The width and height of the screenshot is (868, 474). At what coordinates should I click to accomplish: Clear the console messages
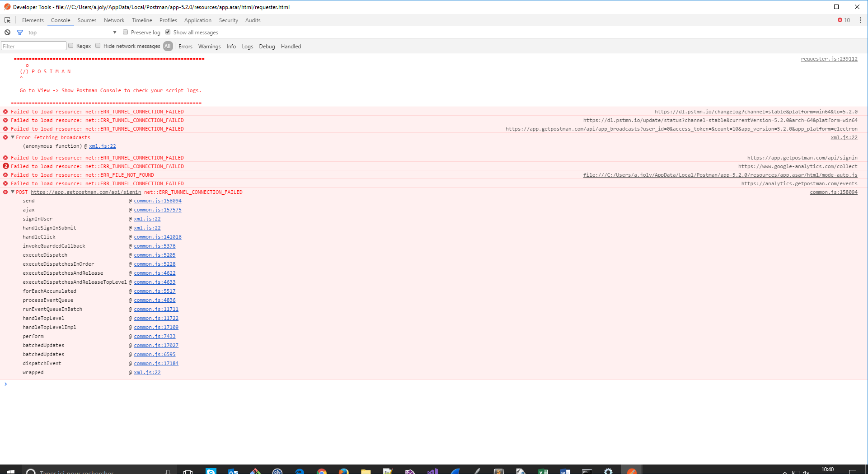(7, 32)
